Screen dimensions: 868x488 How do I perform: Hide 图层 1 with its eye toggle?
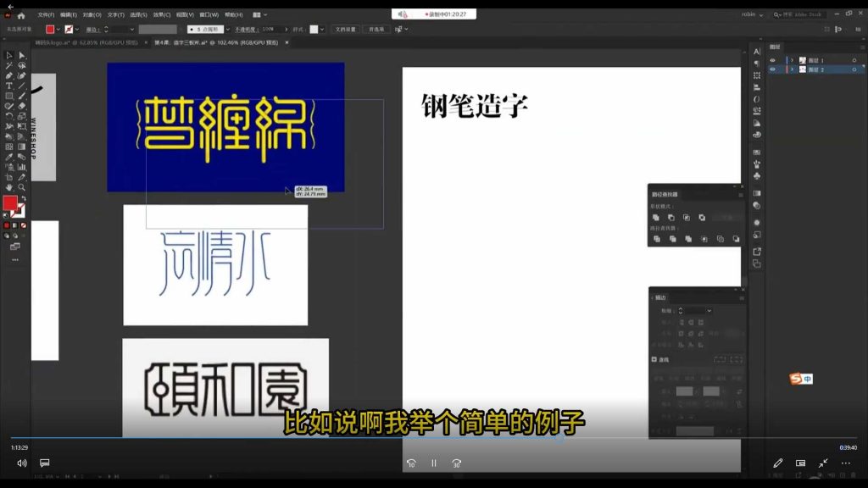(772, 60)
